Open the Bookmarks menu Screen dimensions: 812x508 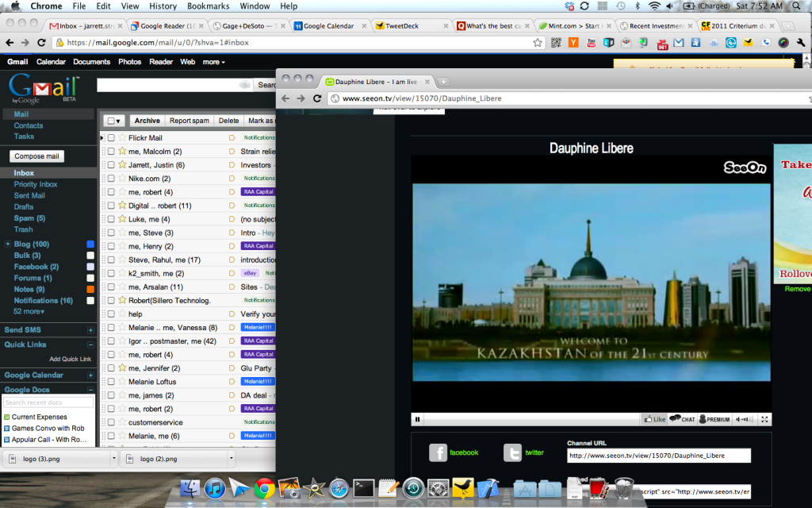pos(209,6)
